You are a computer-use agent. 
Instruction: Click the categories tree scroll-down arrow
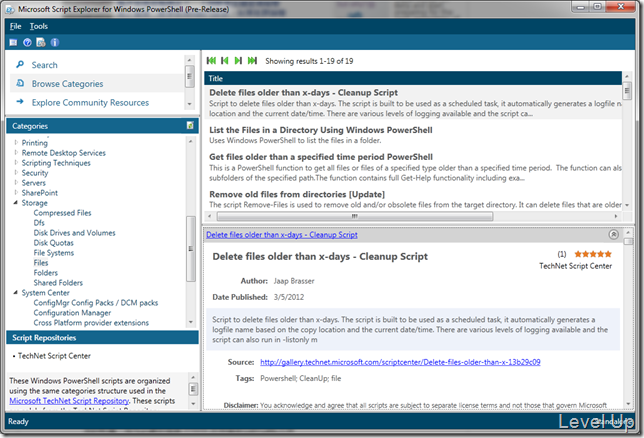tap(190, 322)
